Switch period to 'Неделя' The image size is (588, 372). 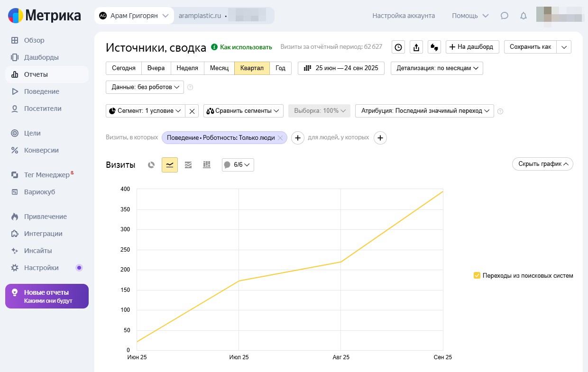point(187,68)
